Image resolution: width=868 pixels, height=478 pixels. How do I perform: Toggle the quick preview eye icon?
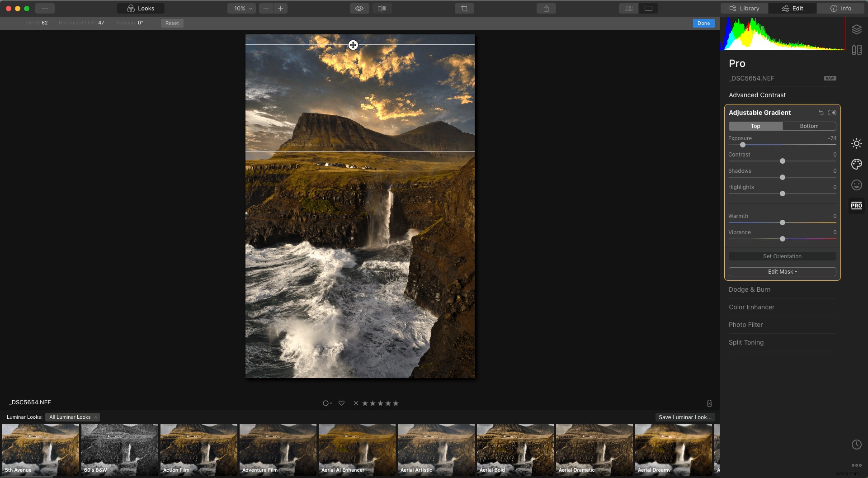(x=359, y=8)
